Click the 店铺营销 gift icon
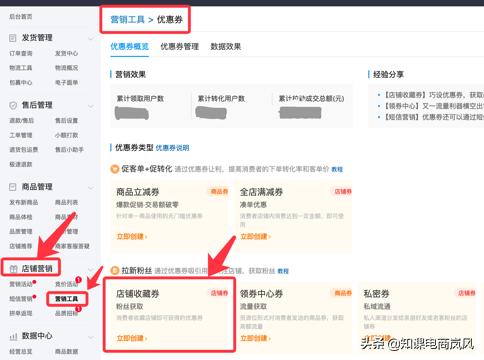 coord(13,269)
